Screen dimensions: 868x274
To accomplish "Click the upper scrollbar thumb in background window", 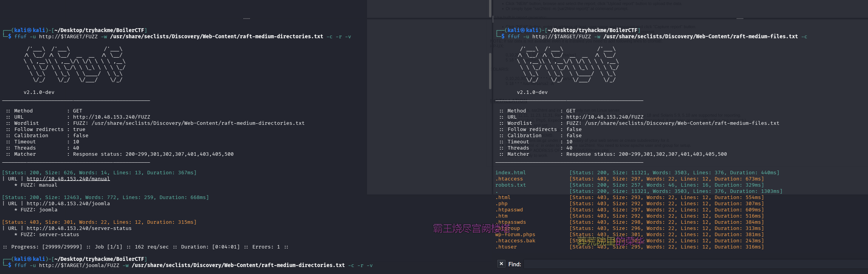I will (x=490, y=8).
